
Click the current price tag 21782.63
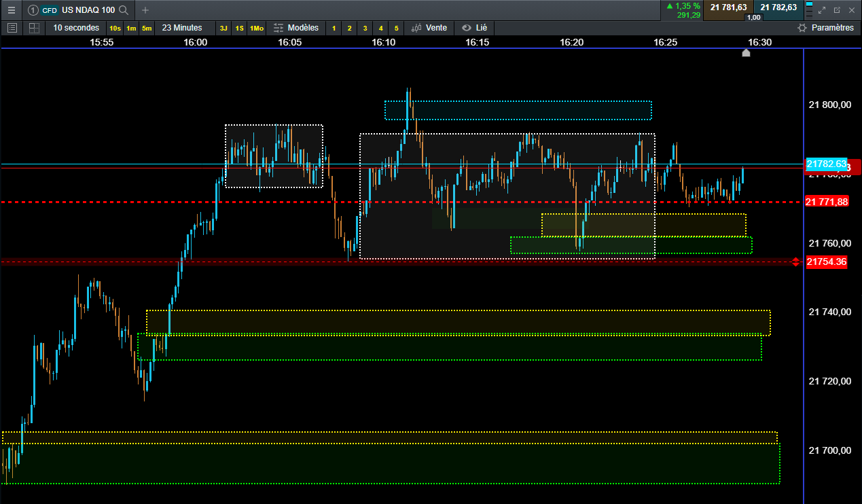[x=827, y=164]
